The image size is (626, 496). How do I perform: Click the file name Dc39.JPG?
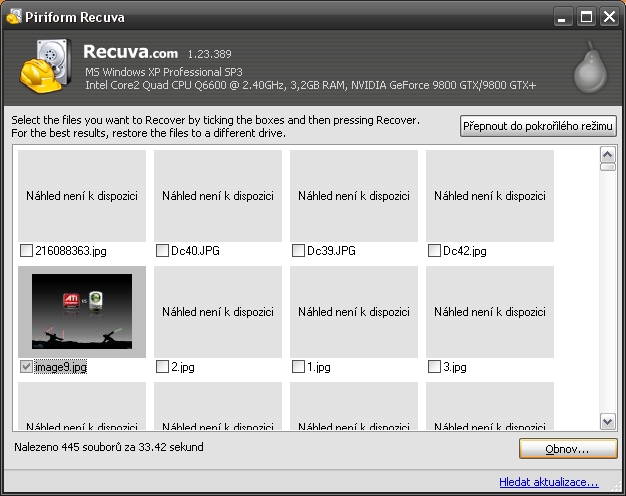tap(331, 251)
